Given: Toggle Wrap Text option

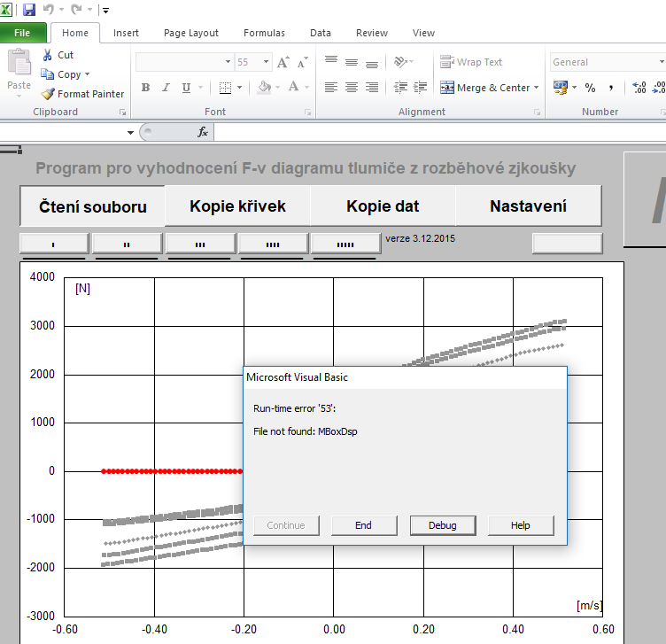Looking at the screenshot, I should click(471, 62).
